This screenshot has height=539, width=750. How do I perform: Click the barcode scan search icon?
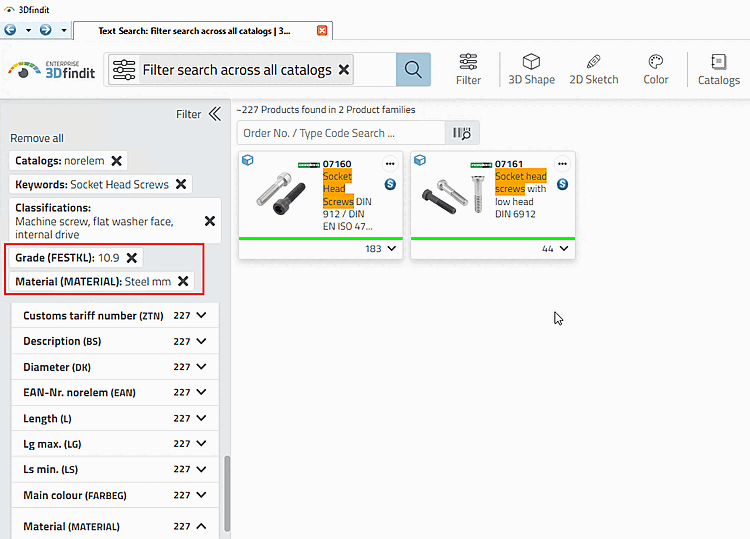click(462, 133)
